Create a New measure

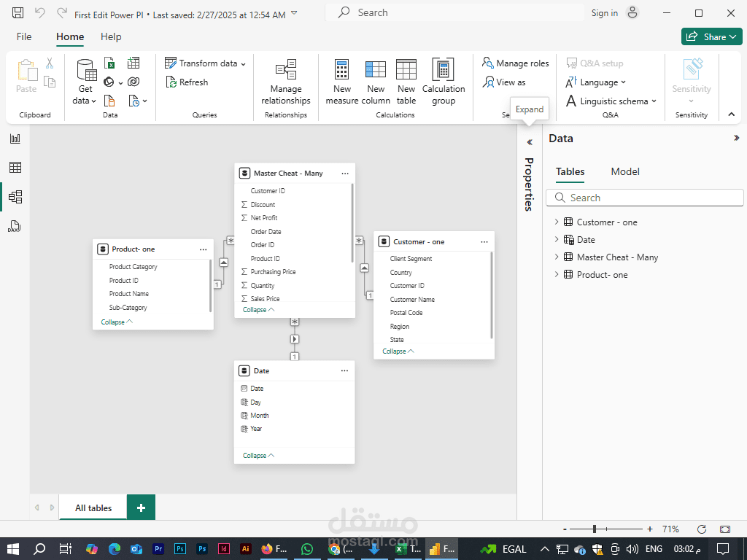tap(341, 82)
